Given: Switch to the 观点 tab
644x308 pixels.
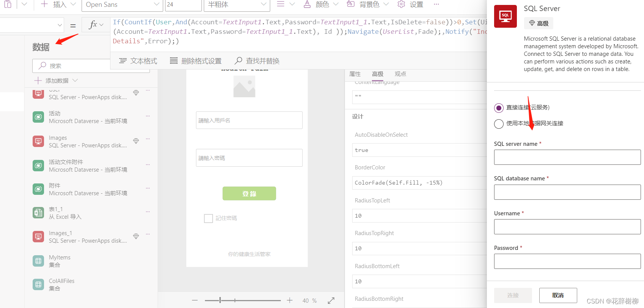Looking at the screenshot, I should (x=400, y=74).
